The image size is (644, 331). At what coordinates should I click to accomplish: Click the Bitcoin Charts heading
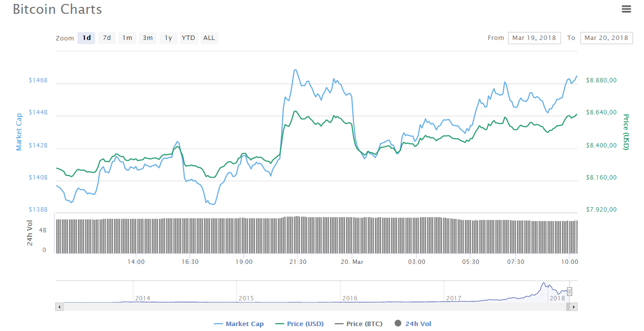point(57,9)
